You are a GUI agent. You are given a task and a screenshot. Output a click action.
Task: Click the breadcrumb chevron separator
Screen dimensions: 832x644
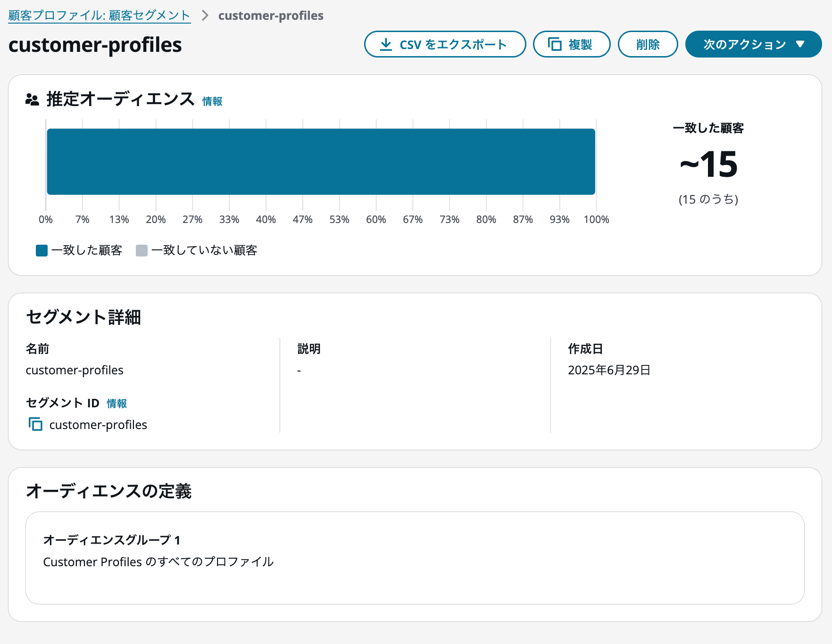pyautogui.click(x=205, y=16)
